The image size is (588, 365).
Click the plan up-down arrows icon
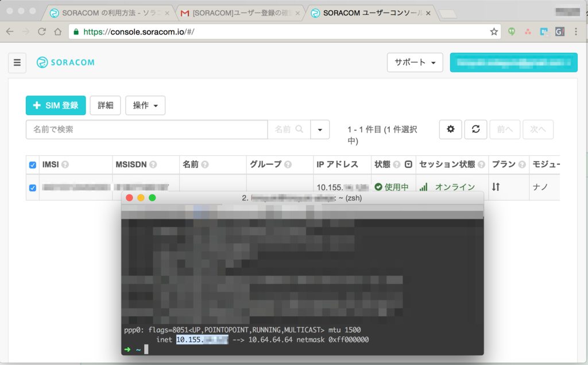point(496,187)
